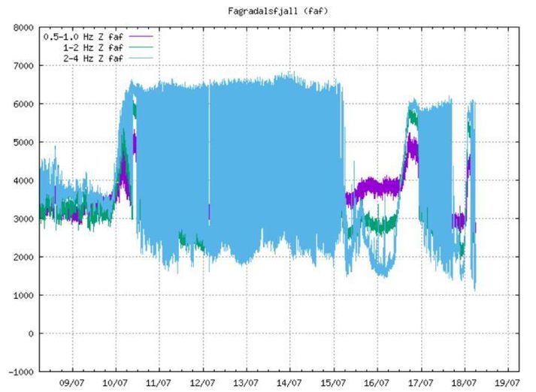The image size is (536, 392).
Task: Click the x-axis date 18/07
Action: tap(465, 383)
